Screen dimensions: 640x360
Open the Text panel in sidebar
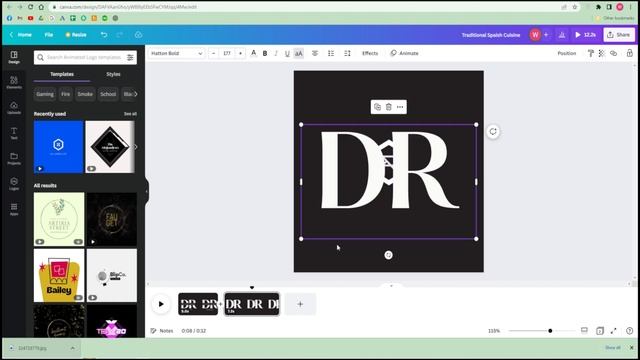pos(14,133)
